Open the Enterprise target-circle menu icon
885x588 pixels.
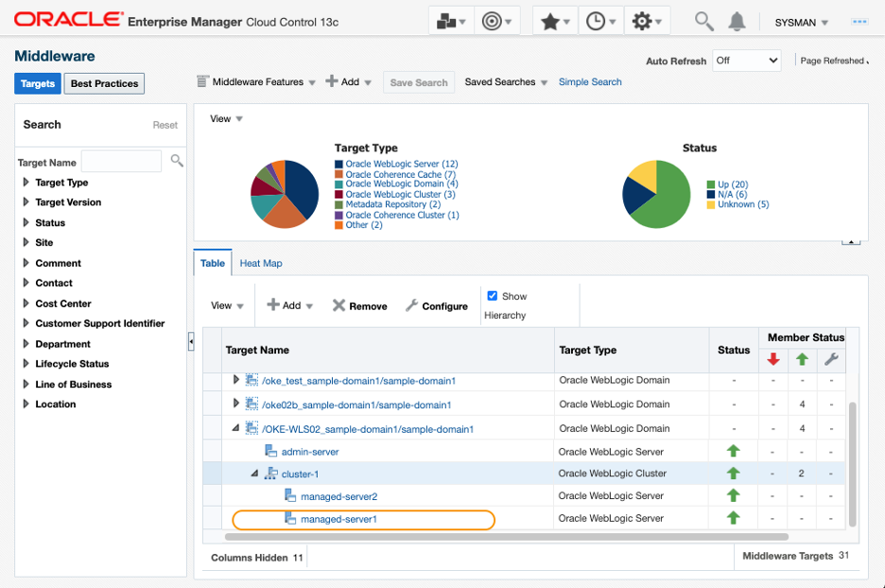coord(496,22)
